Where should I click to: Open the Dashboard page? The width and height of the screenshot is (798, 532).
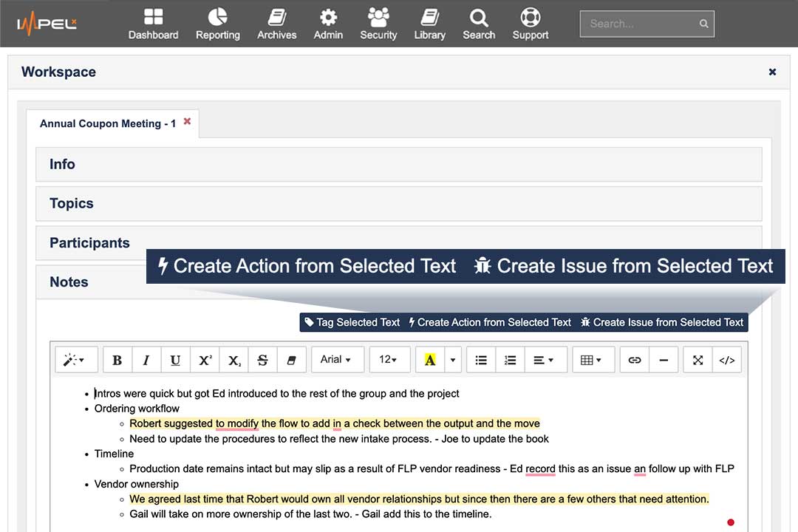click(x=153, y=24)
